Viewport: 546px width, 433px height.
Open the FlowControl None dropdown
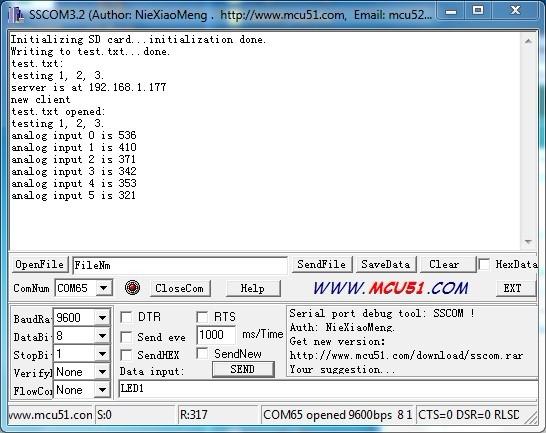point(102,390)
